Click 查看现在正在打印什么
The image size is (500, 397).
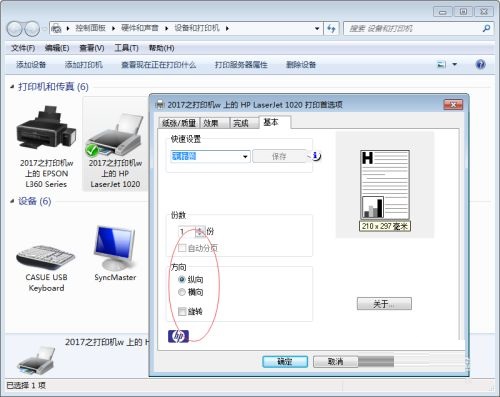[159, 64]
